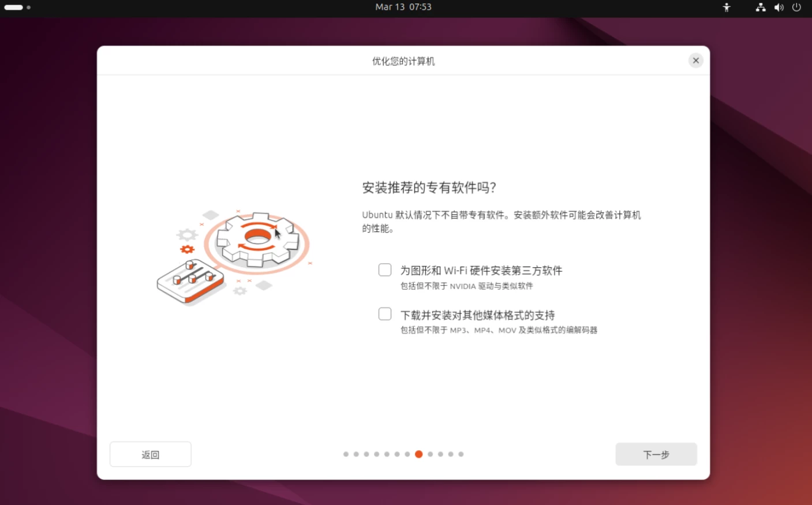Enable third-party graphics and Wi-Fi software checkbox
Screen dimensions: 812x505
[385, 270]
